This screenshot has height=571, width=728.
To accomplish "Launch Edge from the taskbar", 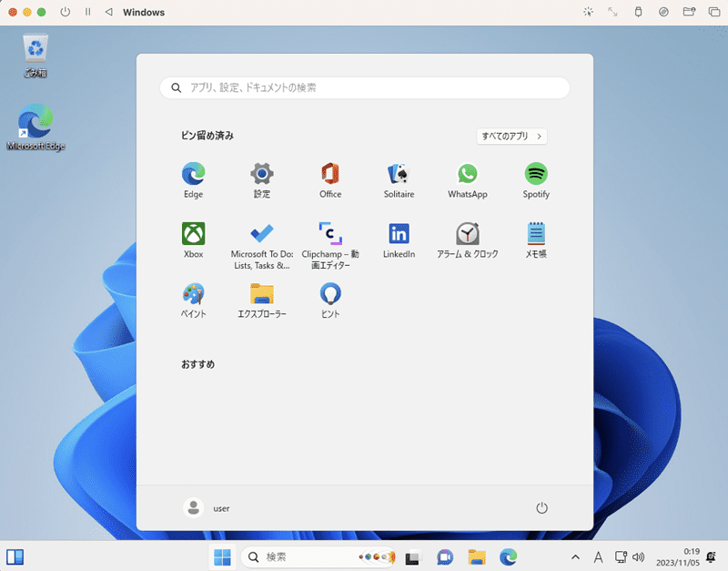I will tap(508, 556).
